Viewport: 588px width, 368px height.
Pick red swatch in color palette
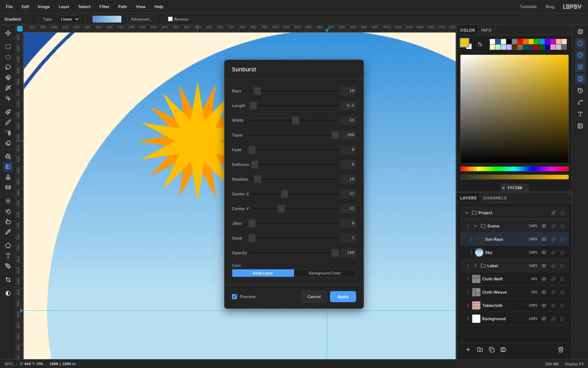(x=520, y=42)
